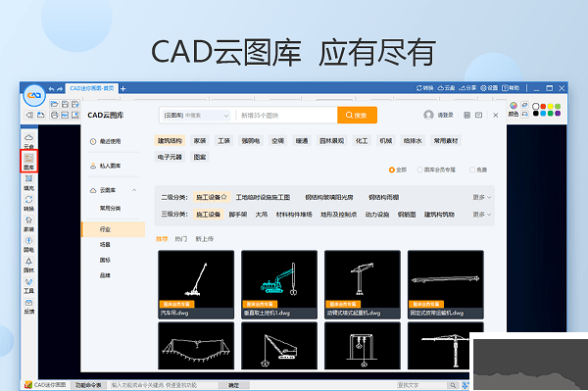Select 场景 in the left panel
The image size is (588, 391).
pyautogui.click(x=105, y=244)
